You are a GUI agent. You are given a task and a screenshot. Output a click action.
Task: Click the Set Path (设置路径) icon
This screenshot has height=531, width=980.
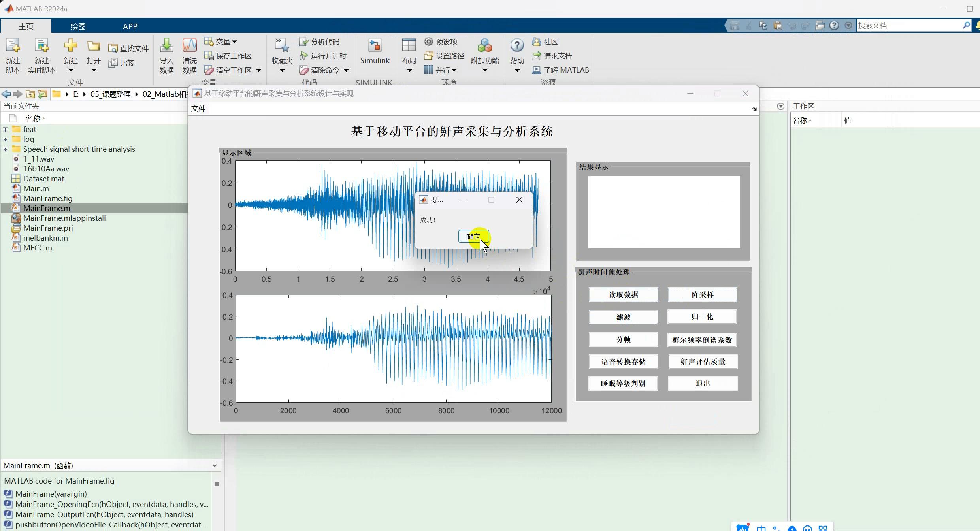(x=429, y=56)
